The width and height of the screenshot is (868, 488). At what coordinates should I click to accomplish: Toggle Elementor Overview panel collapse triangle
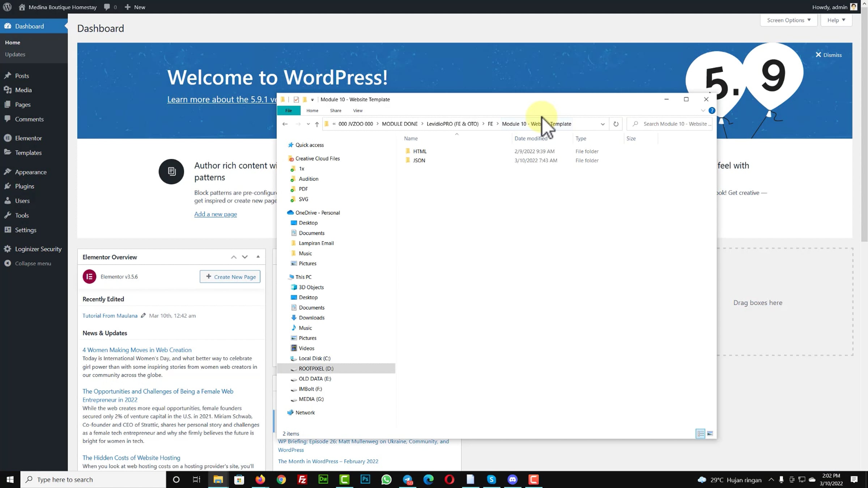(258, 257)
